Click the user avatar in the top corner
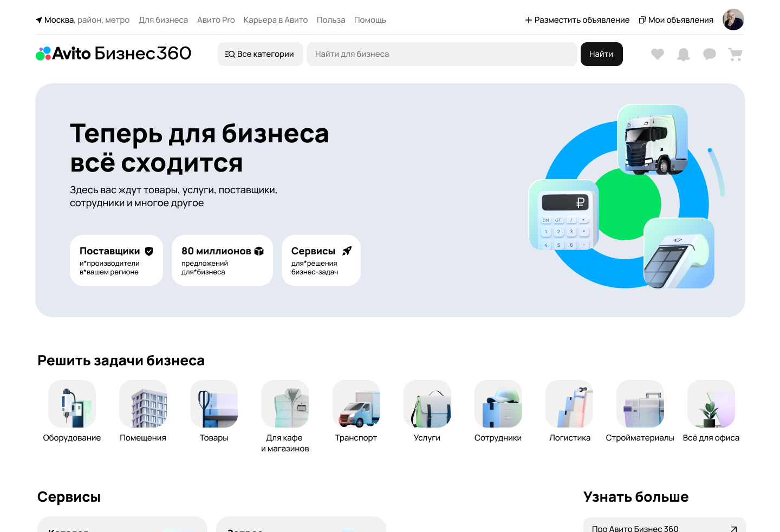The image size is (780, 532). [x=733, y=19]
